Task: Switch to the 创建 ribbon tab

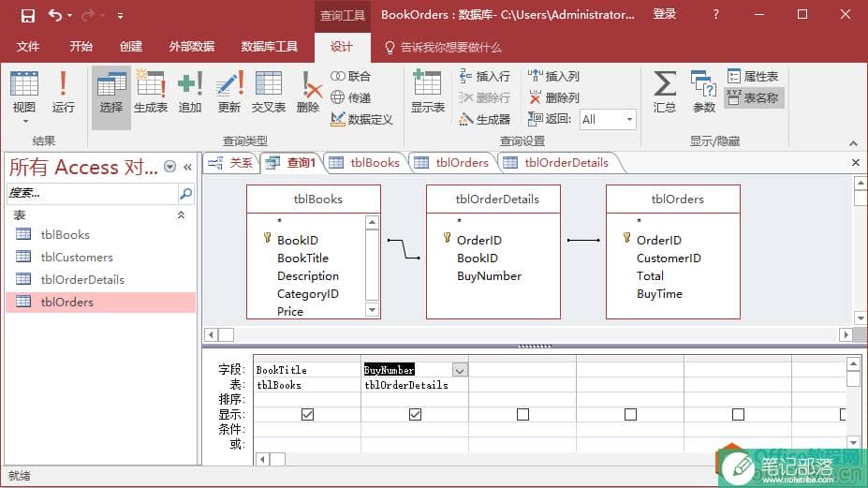Action: (x=131, y=47)
